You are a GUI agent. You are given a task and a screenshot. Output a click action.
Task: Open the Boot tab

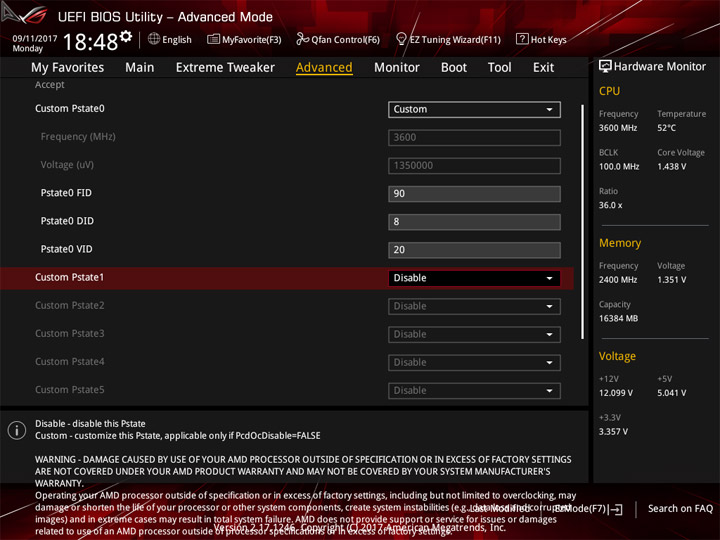(454, 68)
